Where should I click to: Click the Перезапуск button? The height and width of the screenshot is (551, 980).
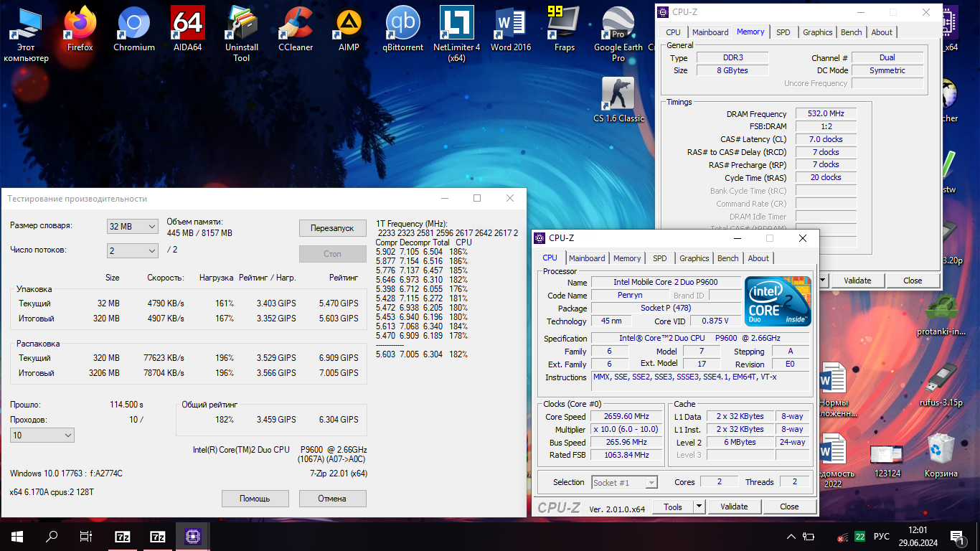click(x=332, y=228)
